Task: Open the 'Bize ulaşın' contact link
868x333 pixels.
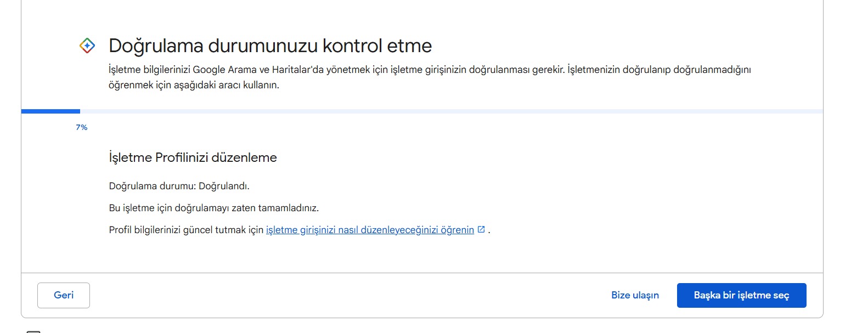Action: click(x=635, y=295)
